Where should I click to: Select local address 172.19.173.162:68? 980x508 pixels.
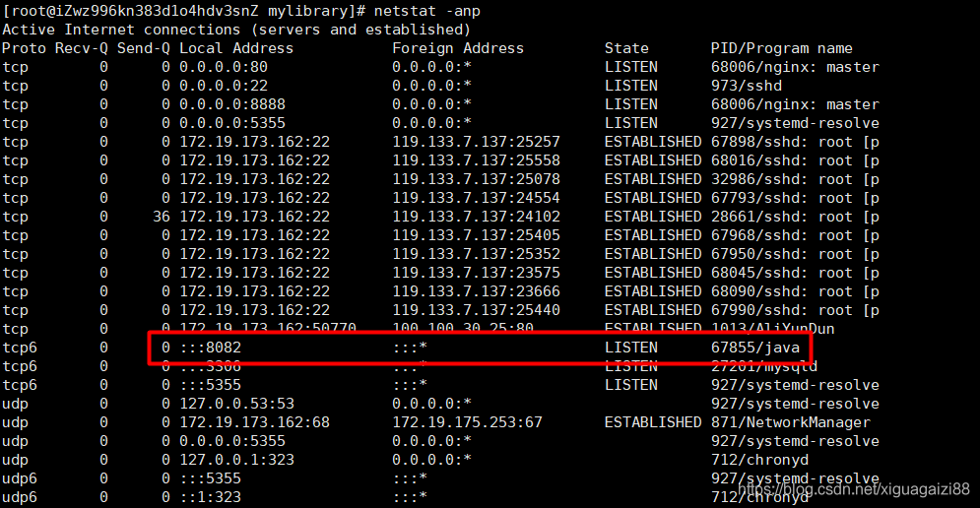(254, 422)
